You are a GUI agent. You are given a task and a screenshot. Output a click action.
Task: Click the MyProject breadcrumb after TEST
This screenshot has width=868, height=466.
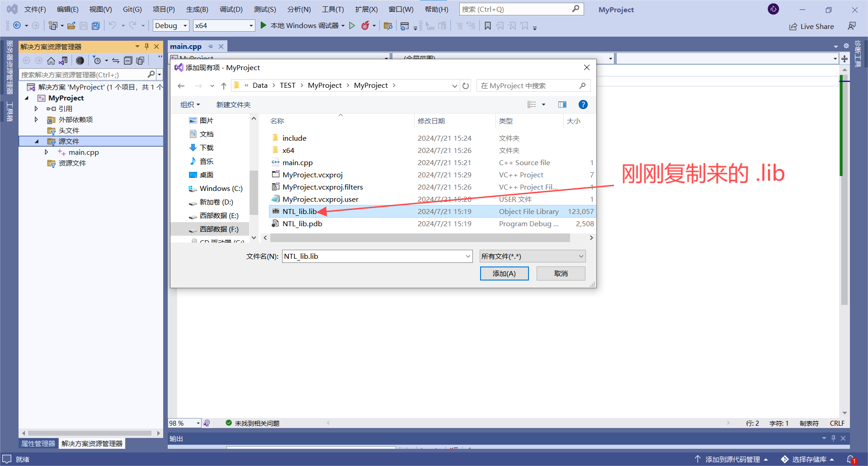[325, 86]
